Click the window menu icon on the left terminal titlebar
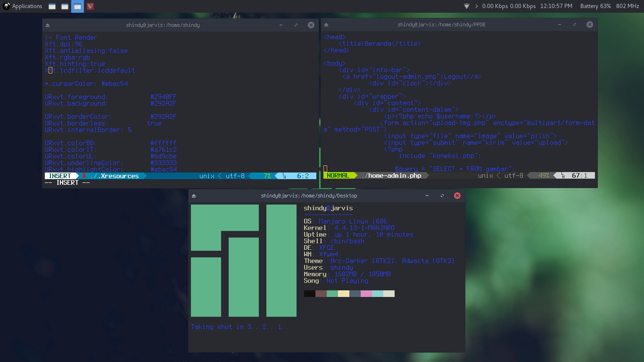This screenshot has height=362, width=644. (x=48, y=25)
